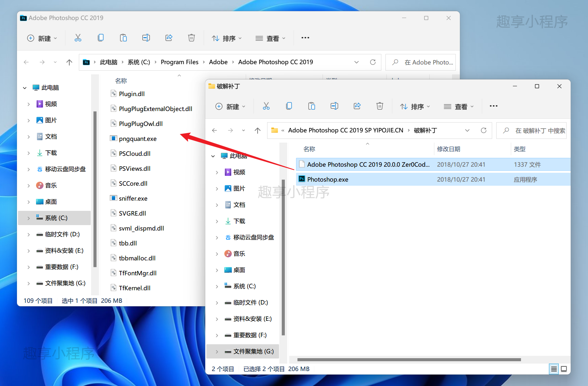Open more options ellipsis in 破解补丁 window
The height and width of the screenshot is (386, 588).
(494, 106)
